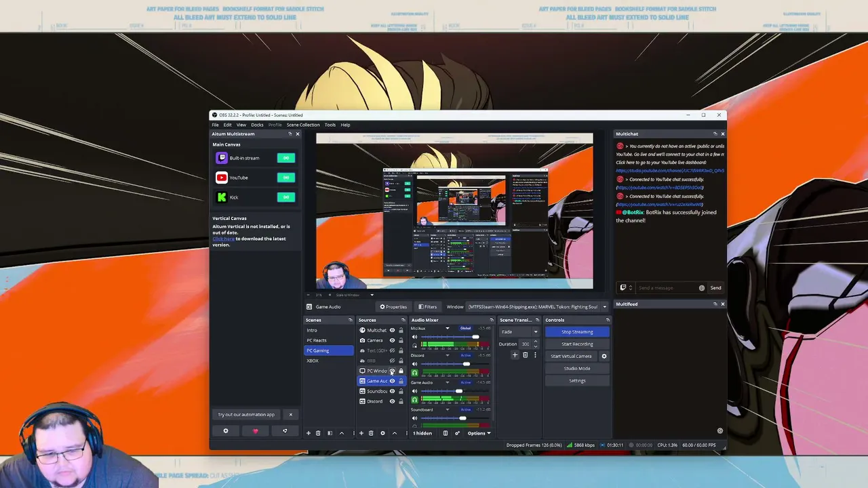868x488 pixels.
Task: Expand the Game Audio mixer options arrow
Action: (x=447, y=383)
